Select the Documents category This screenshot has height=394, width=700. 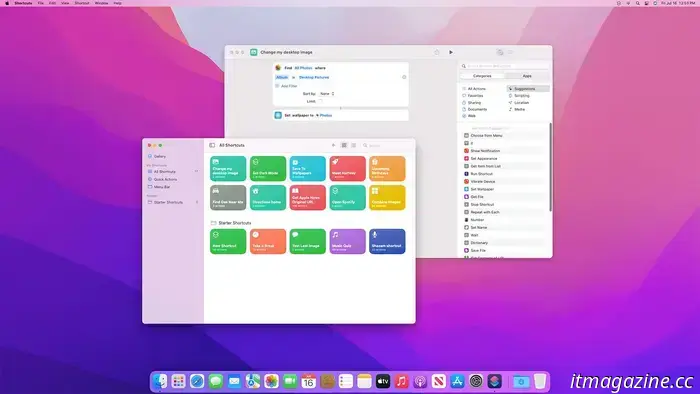(x=475, y=109)
